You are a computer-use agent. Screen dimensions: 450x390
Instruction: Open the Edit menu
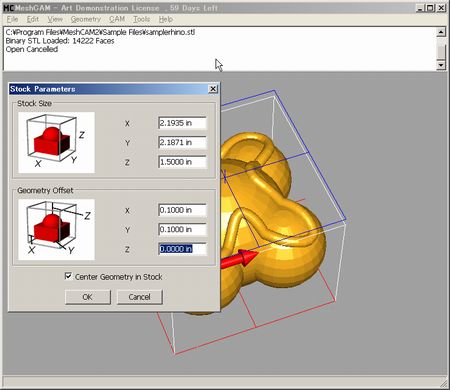33,19
